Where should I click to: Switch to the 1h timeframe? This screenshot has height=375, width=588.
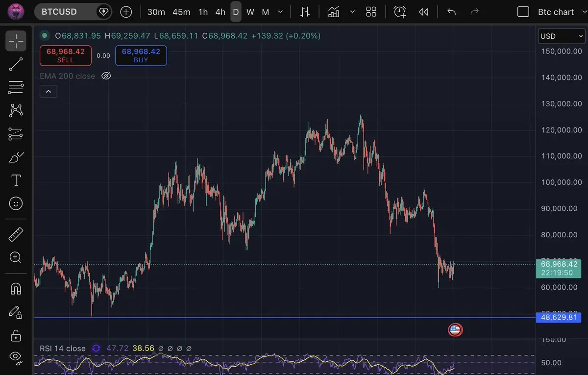point(203,12)
